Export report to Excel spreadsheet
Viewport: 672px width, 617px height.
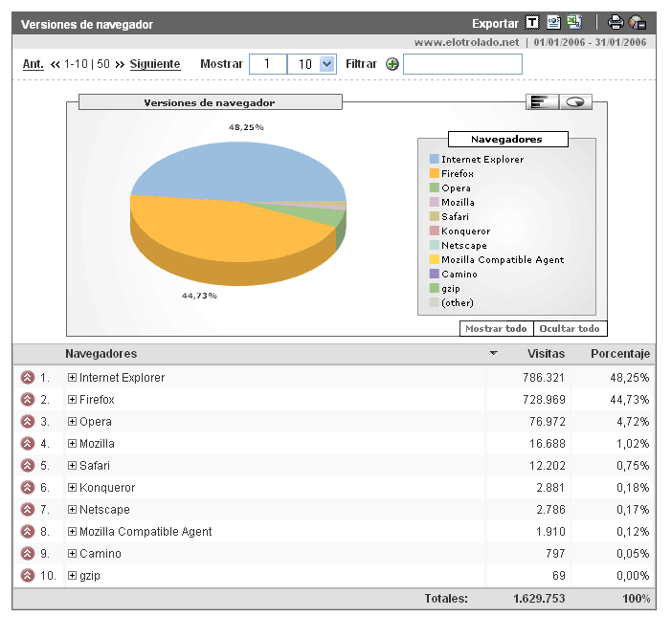coord(573,23)
